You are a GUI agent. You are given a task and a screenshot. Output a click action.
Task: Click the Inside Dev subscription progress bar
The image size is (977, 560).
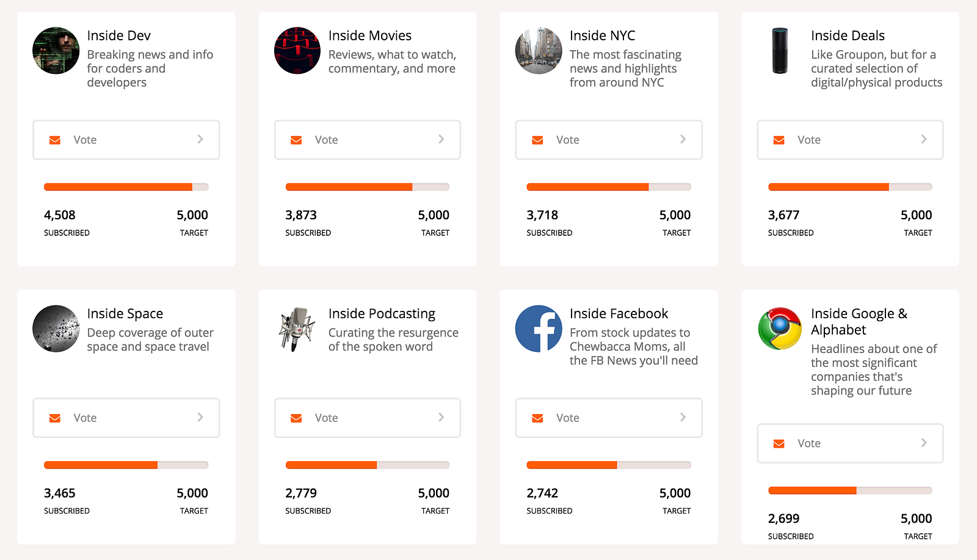click(126, 187)
